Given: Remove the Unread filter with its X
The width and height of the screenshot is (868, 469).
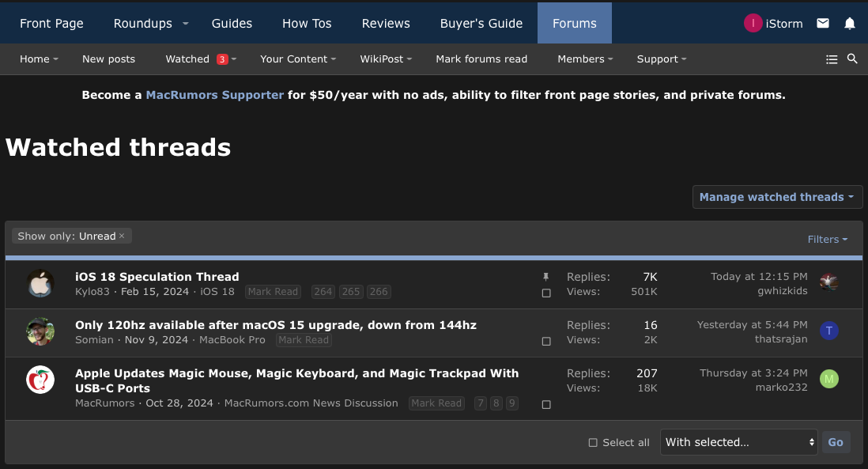Looking at the screenshot, I should pos(122,236).
